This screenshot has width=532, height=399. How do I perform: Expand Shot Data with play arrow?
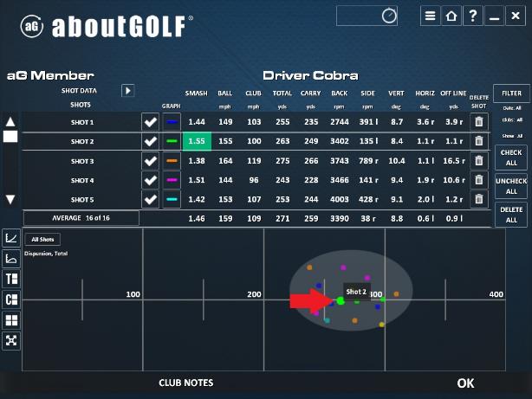click(128, 91)
